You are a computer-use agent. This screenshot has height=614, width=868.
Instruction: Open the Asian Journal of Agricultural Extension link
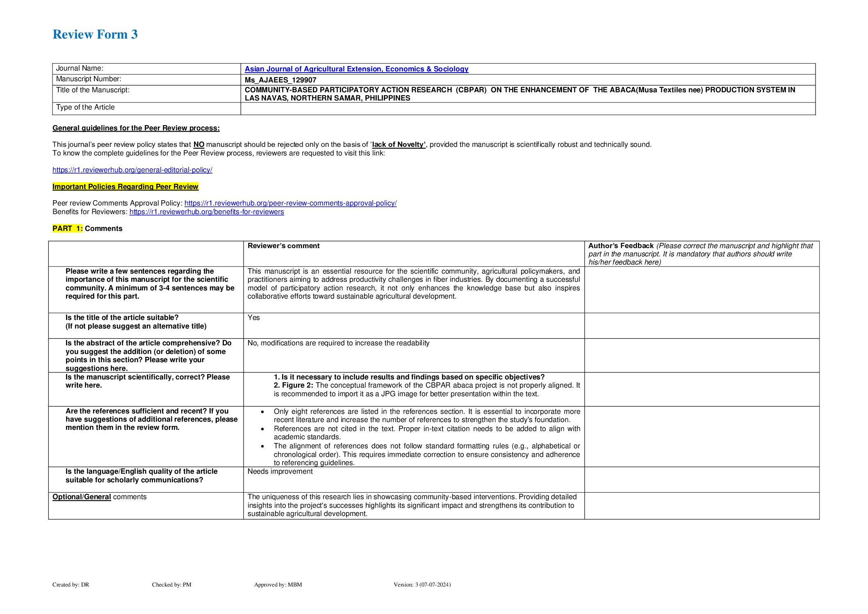356,69
